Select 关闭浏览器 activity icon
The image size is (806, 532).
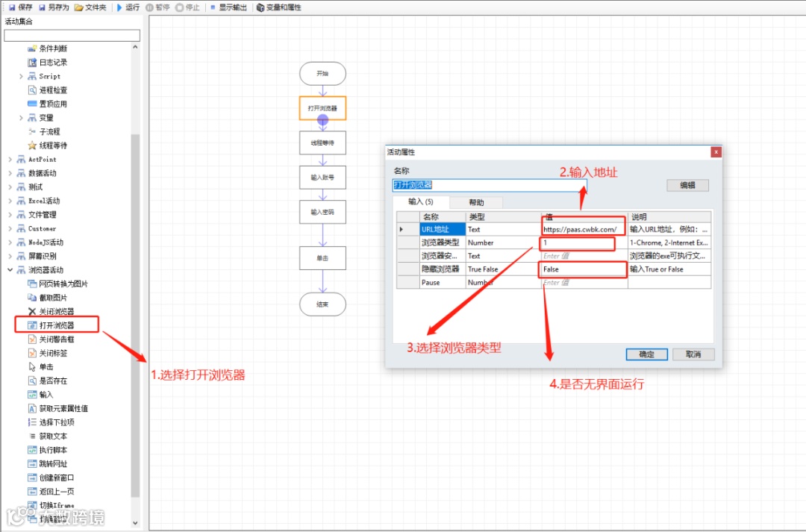[32, 311]
